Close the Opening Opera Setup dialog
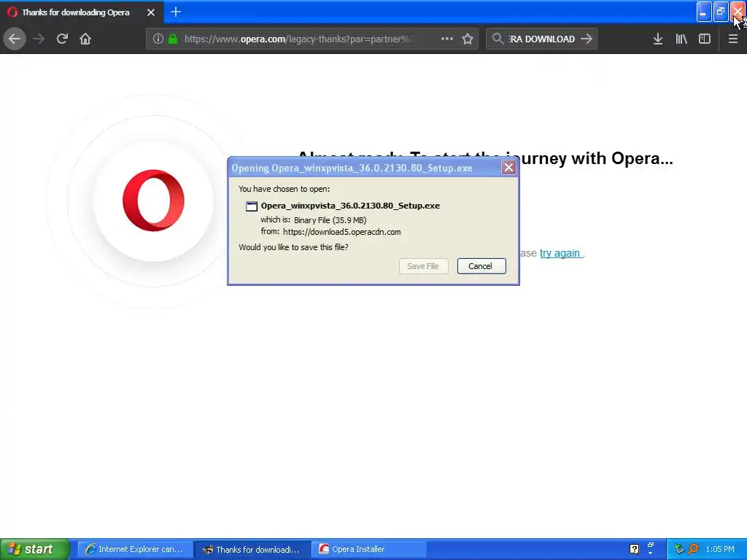This screenshot has width=747, height=560. [x=508, y=167]
